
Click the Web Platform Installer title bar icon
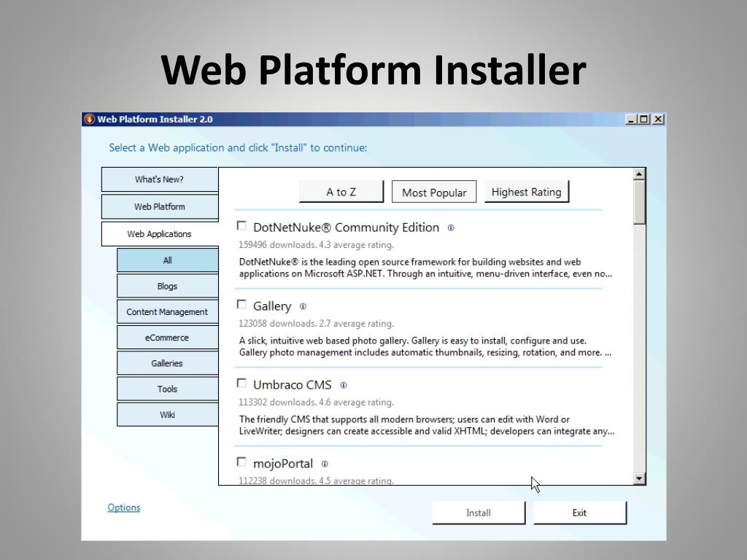click(89, 119)
